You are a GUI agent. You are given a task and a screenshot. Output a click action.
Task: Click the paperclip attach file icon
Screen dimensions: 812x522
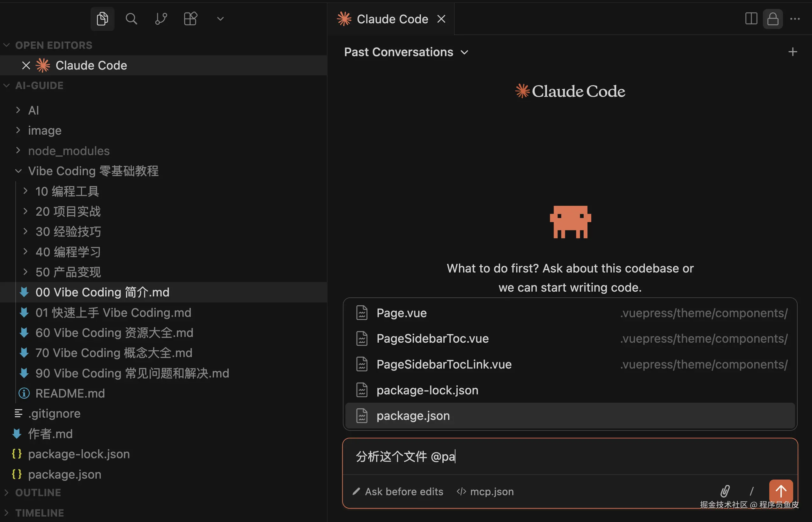click(725, 491)
